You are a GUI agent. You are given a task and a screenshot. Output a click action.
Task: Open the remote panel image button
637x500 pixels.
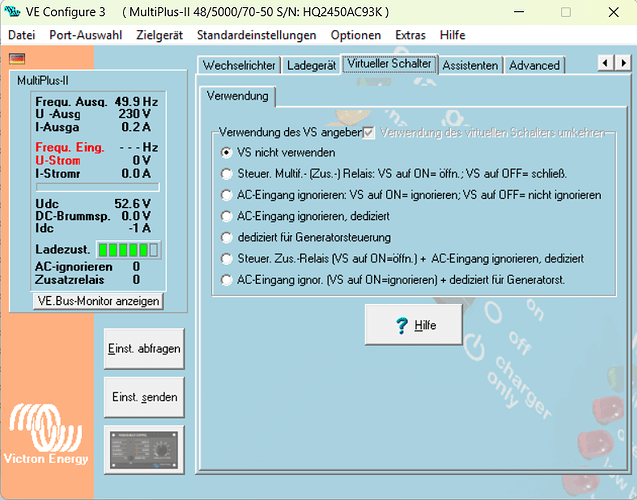point(144,450)
